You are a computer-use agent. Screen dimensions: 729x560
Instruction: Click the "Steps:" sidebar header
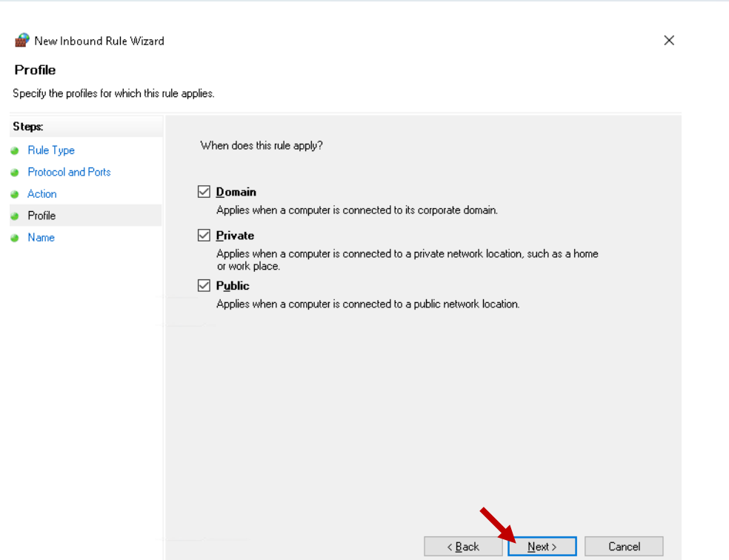27,127
